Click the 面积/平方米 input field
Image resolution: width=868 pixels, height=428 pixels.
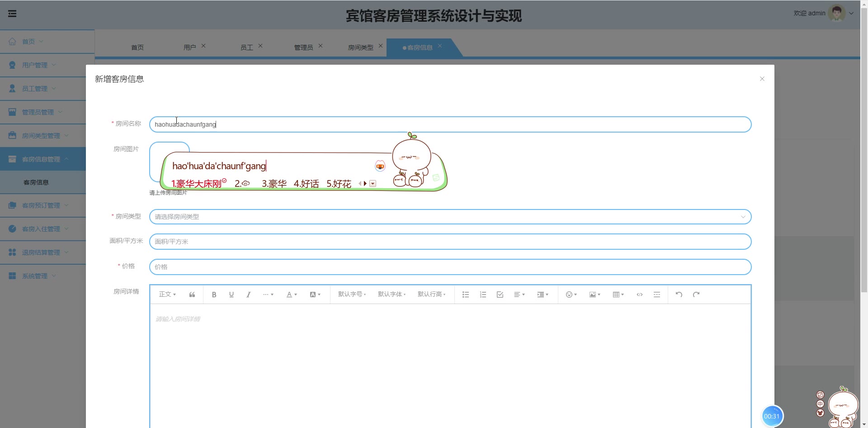[450, 242]
